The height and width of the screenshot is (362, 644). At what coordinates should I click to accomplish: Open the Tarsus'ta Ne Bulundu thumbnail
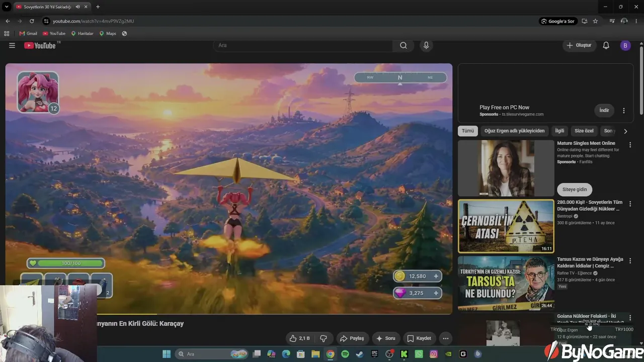(506, 283)
